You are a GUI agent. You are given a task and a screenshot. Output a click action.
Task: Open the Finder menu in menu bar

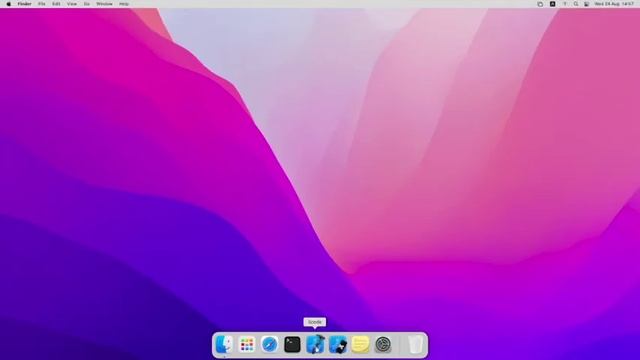coord(24,4)
